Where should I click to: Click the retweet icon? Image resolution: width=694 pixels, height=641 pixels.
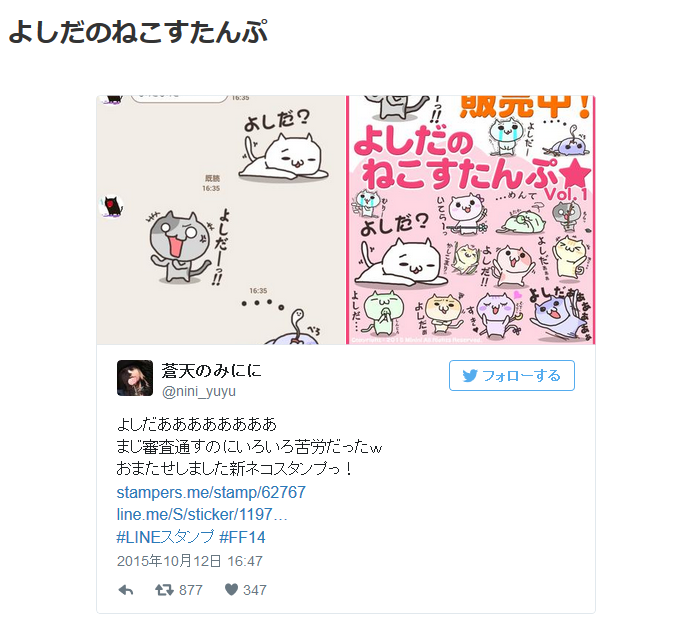click(164, 590)
